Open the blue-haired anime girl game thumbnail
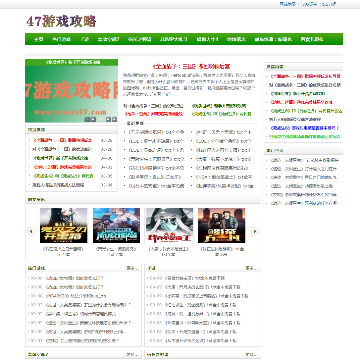 pyautogui.click(x=116, y=225)
